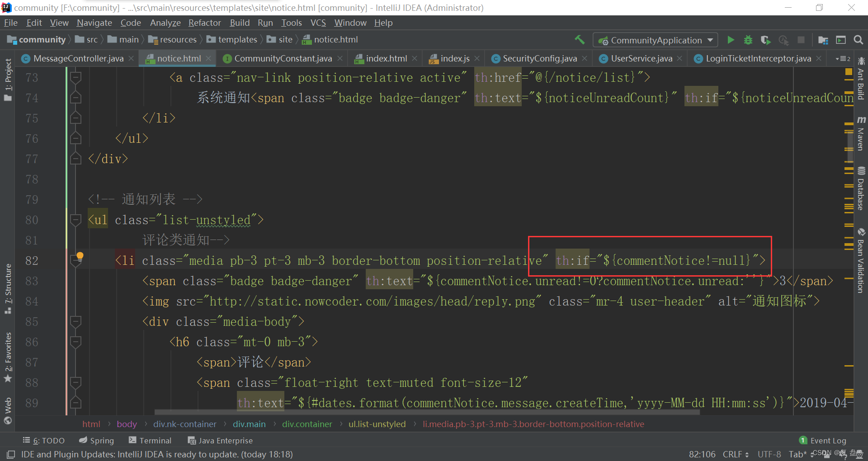Toggle the fold marker on line 73

75,78
